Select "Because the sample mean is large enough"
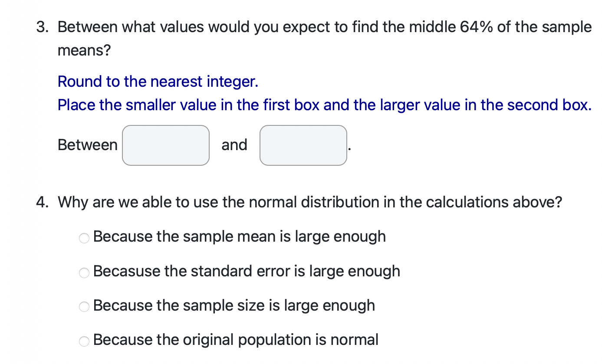Viewport: 602px width, 364px height. click(240, 236)
